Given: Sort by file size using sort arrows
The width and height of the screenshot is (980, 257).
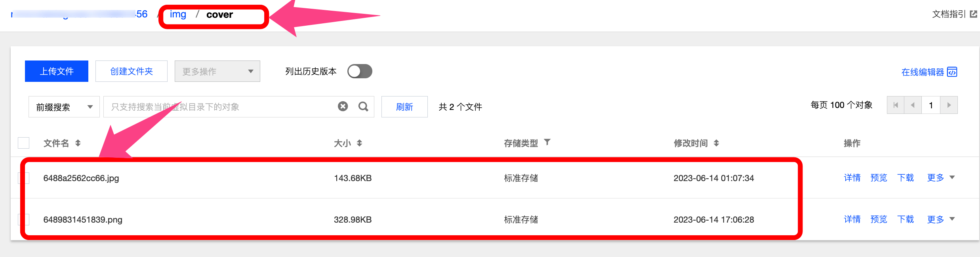Looking at the screenshot, I should coord(359,143).
